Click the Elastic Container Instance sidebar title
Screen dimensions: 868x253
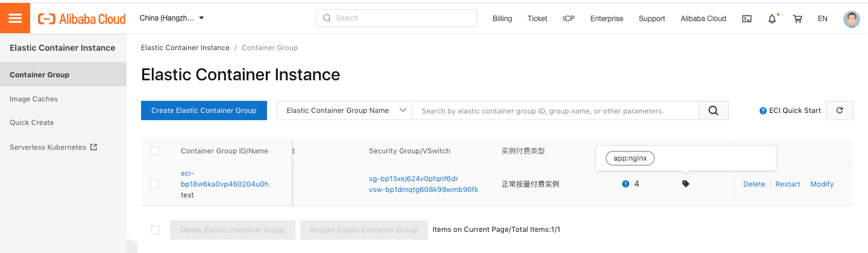tap(63, 48)
